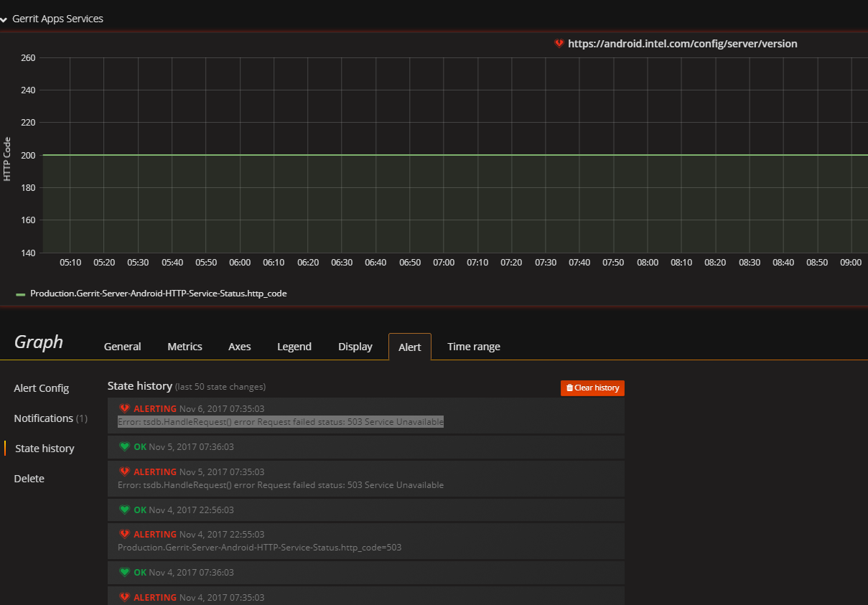Click green heart icon for Nov 5 07:36:03

point(124,446)
